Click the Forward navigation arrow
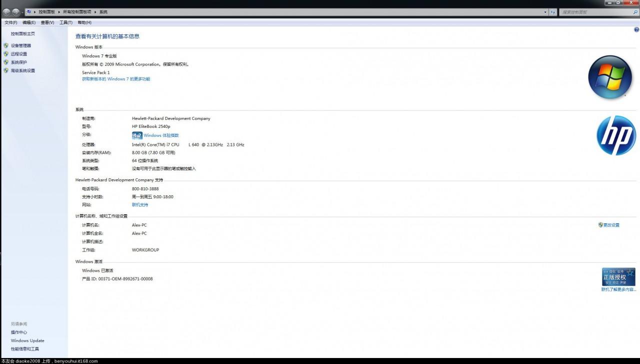This screenshot has height=364, width=640. [x=15, y=12]
